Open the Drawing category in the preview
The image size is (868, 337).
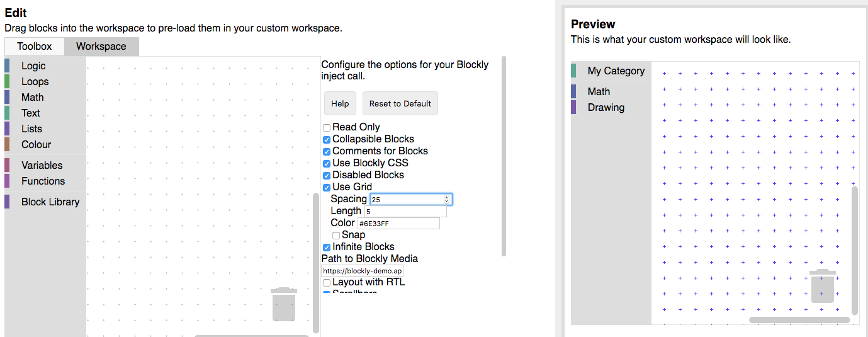(x=606, y=107)
